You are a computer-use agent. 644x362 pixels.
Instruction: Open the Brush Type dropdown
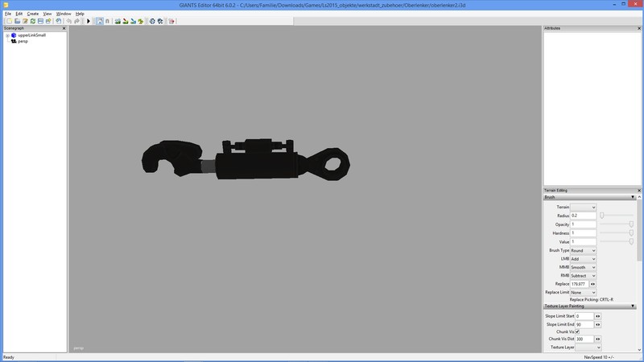point(583,250)
